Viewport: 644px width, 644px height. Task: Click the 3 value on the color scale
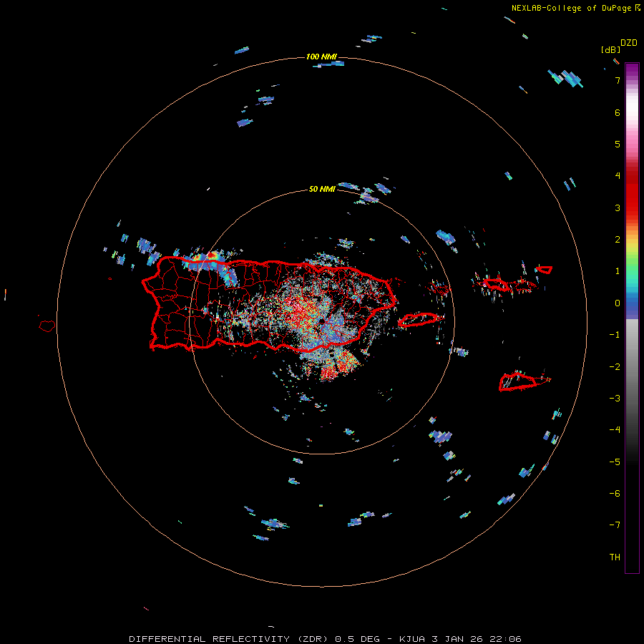[618, 208]
